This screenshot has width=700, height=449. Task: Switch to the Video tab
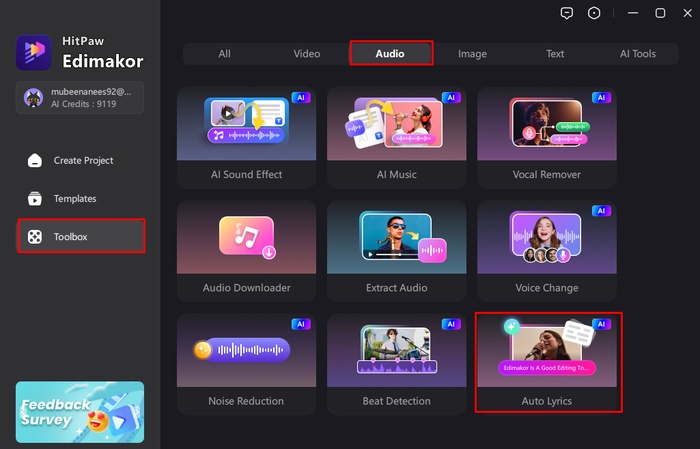point(307,54)
